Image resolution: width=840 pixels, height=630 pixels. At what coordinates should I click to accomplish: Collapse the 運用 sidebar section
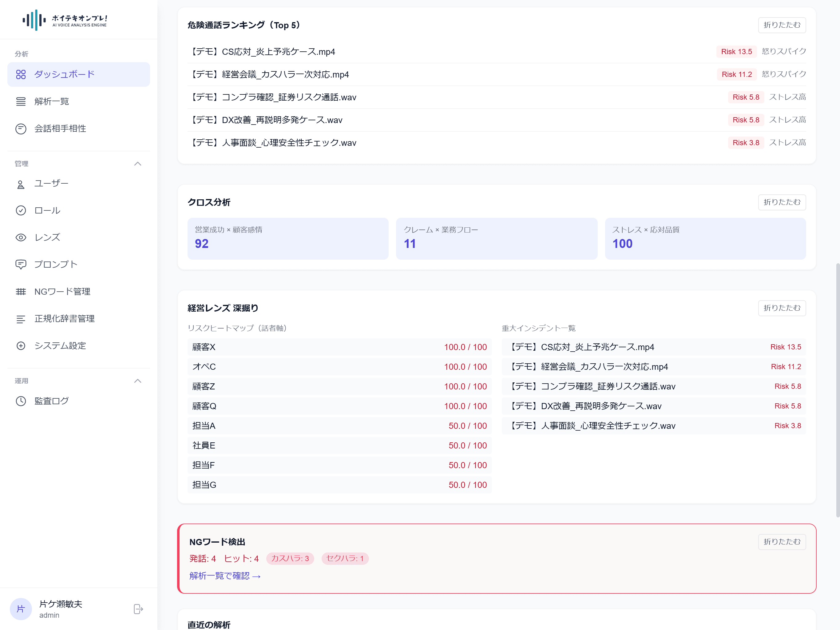(x=137, y=381)
